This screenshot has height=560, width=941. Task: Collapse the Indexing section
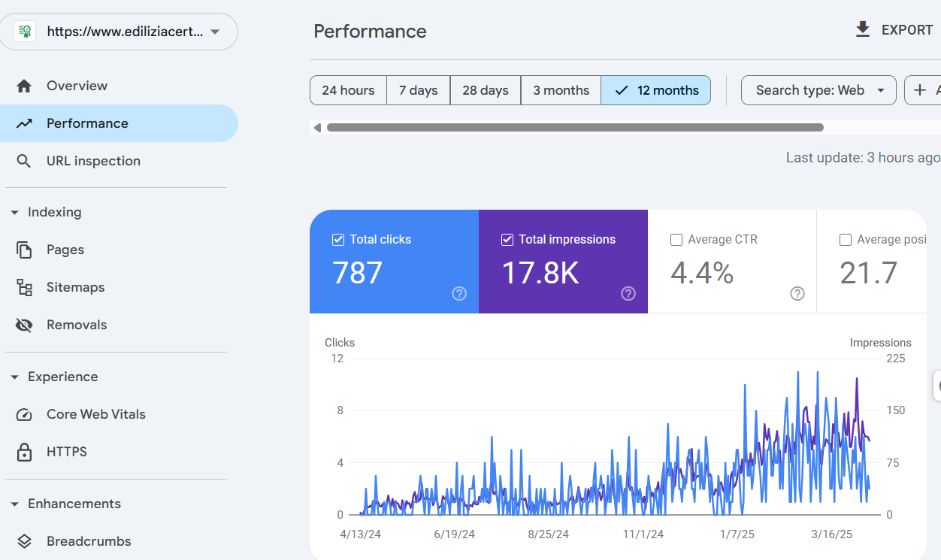[x=14, y=213]
